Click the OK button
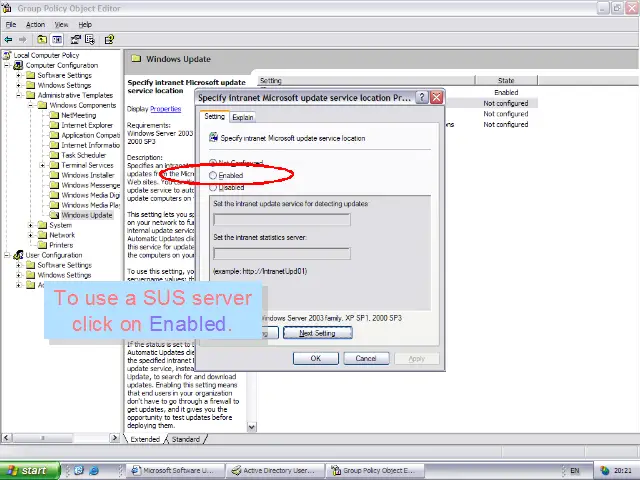The image size is (640, 480). coord(316,358)
